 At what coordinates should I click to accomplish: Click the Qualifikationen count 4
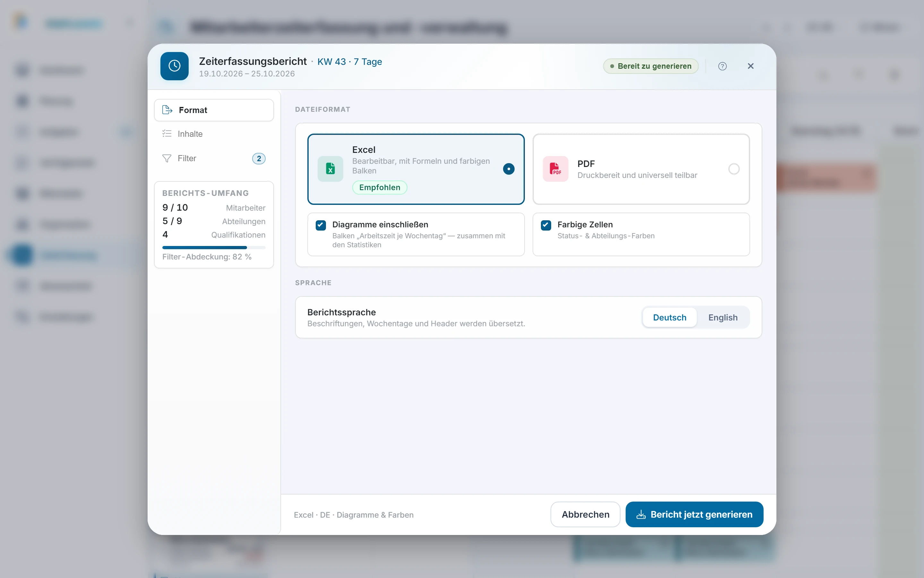(165, 234)
